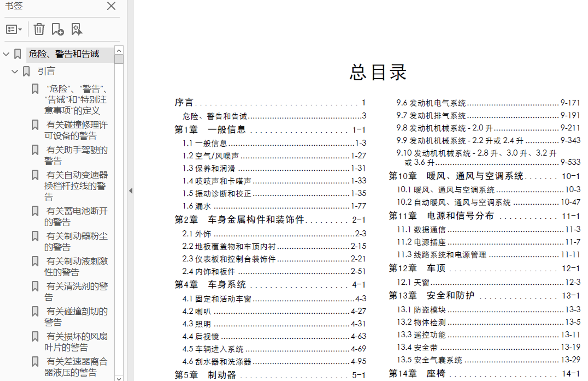Open bookmark “危险”、“警告”、“告诫”和“特别注意事项”的定义
This screenshot has width=588, height=381.
[x=76, y=100]
